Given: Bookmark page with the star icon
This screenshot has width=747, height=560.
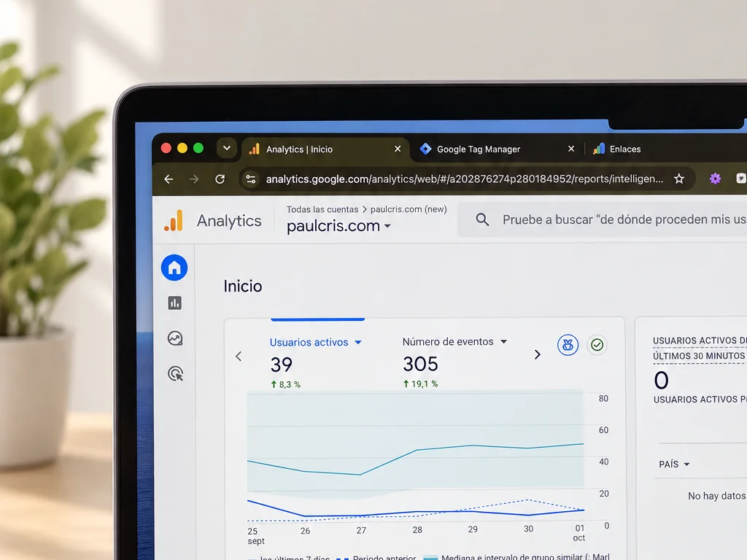Looking at the screenshot, I should point(679,179).
